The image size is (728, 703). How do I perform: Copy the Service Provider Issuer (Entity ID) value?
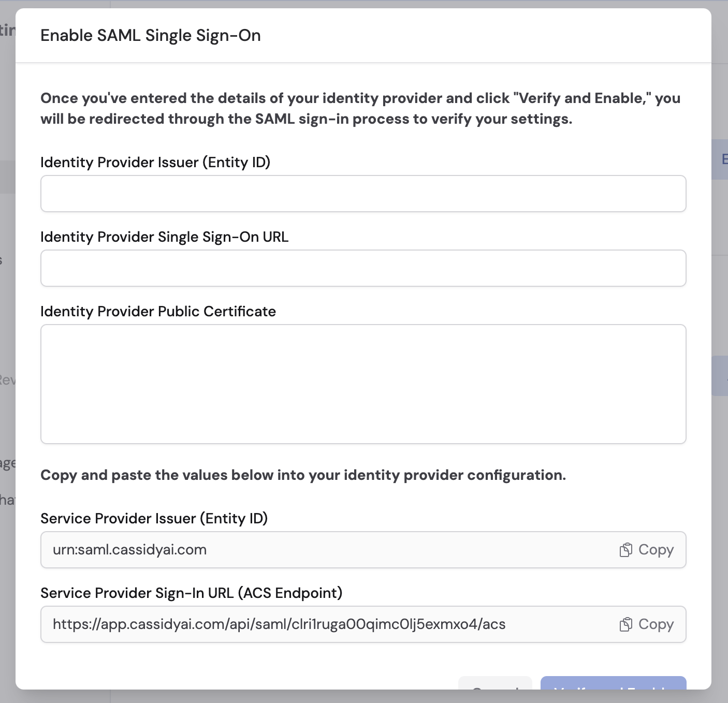[x=646, y=550]
